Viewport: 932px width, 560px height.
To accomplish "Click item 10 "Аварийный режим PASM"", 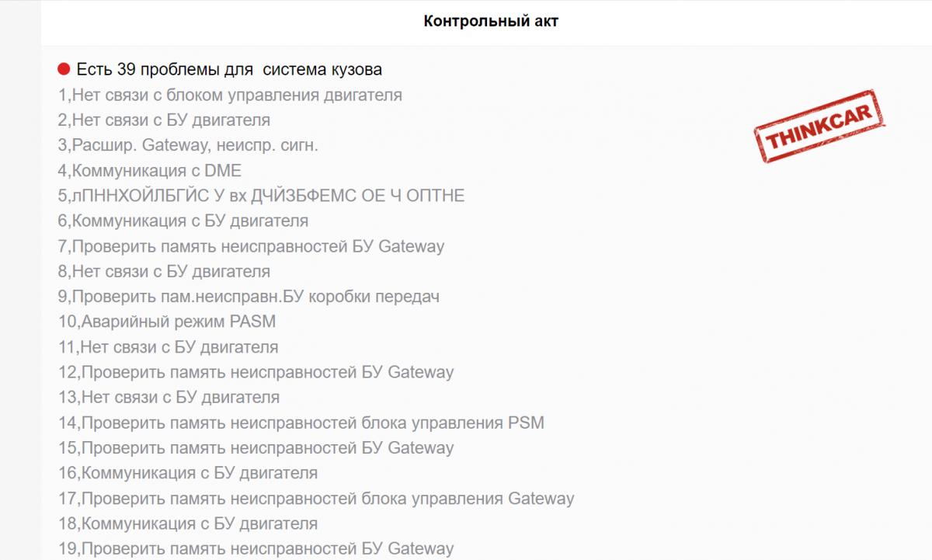I will click(167, 322).
